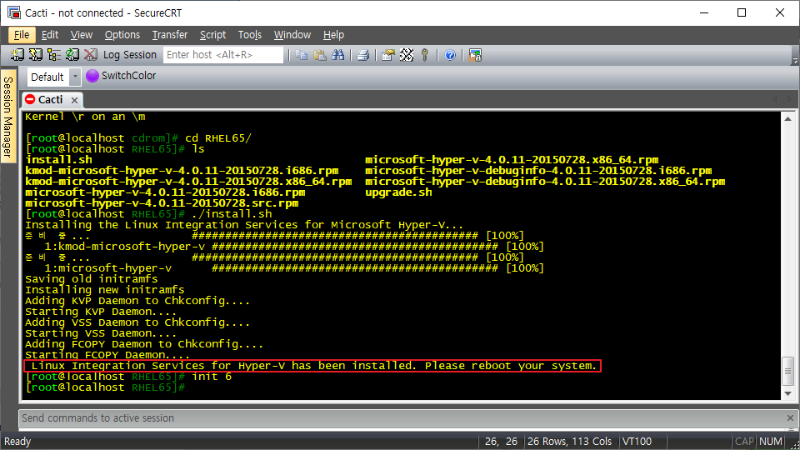Image resolution: width=800 pixels, height=450 pixels.
Task: Open the Options menu
Action: [122, 35]
